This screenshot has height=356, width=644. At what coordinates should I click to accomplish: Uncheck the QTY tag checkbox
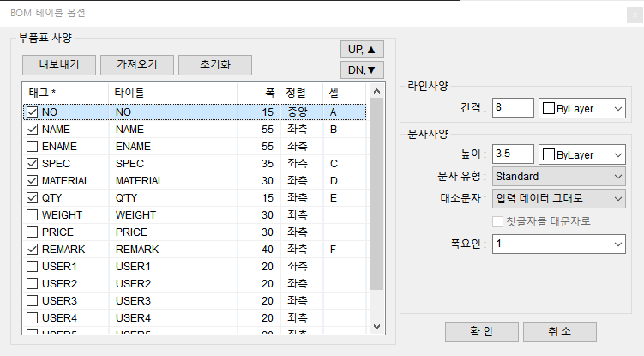(32, 198)
